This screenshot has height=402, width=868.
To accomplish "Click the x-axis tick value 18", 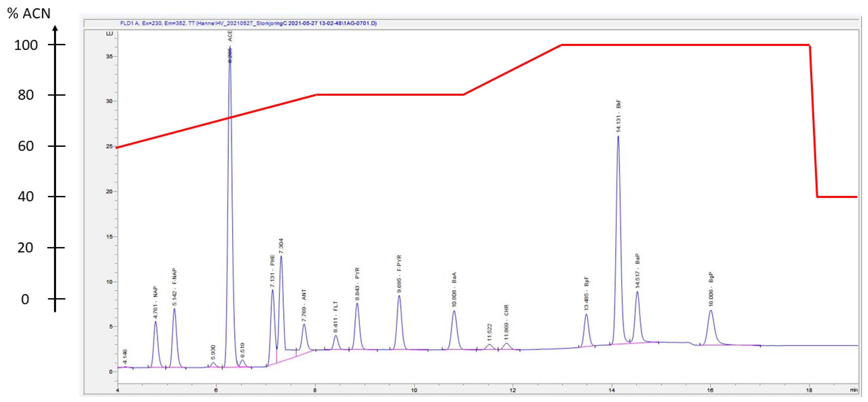I will coord(809,390).
